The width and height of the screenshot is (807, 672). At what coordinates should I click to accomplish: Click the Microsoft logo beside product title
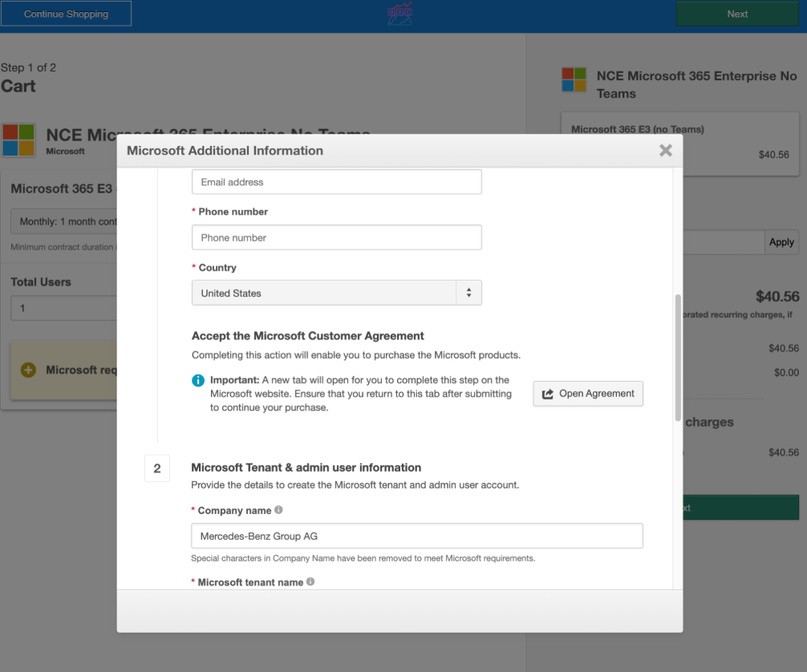[x=18, y=140]
